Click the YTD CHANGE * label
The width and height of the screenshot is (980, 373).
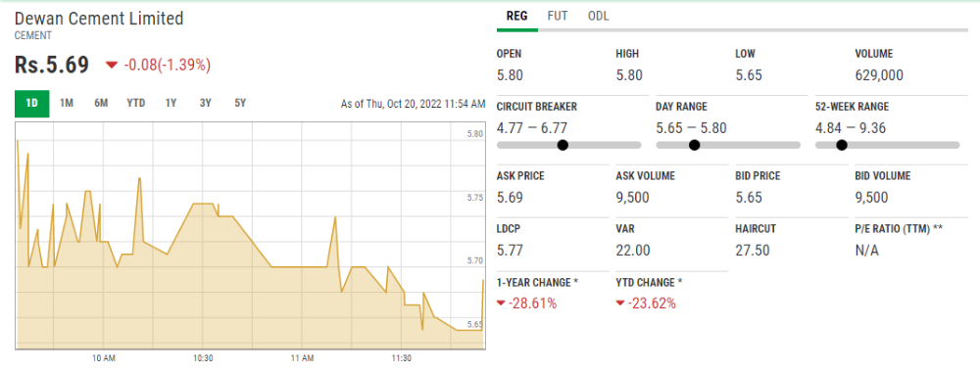650,282
